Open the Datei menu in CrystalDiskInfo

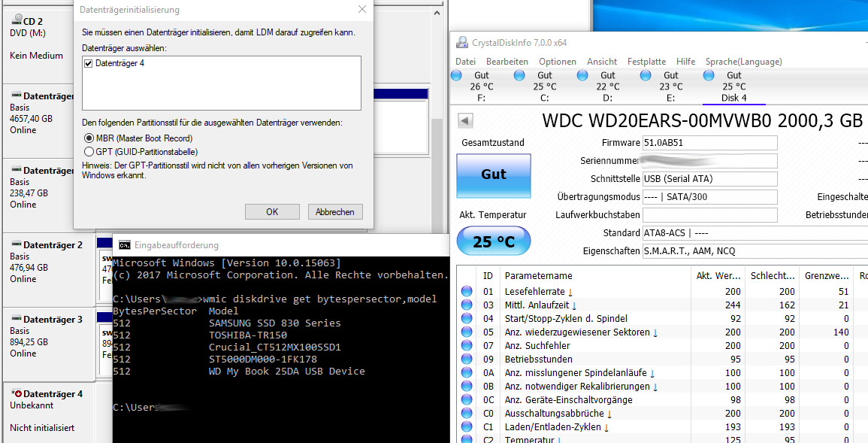tap(465, 62)
